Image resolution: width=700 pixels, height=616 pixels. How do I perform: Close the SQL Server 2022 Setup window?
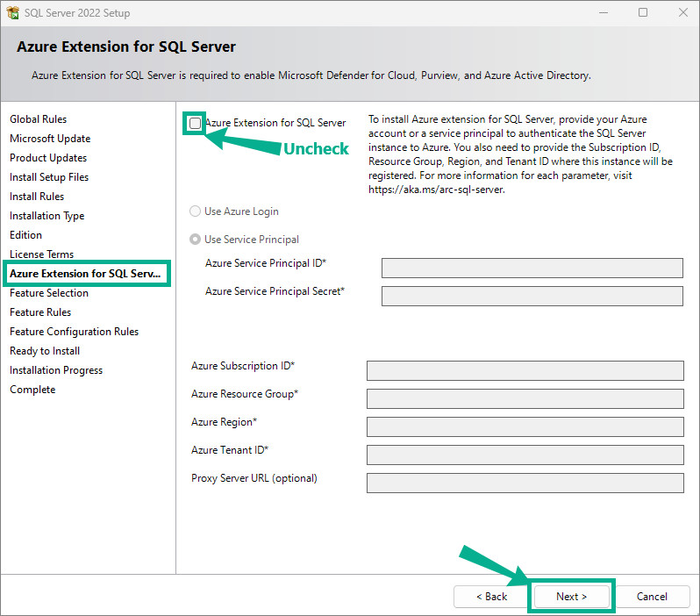[683, 12]
